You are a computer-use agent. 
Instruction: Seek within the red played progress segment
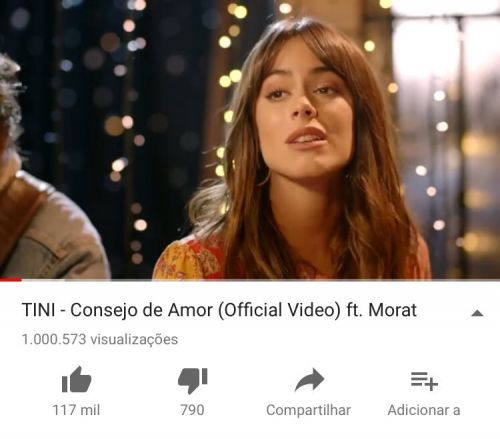click(x=11, y=280)
